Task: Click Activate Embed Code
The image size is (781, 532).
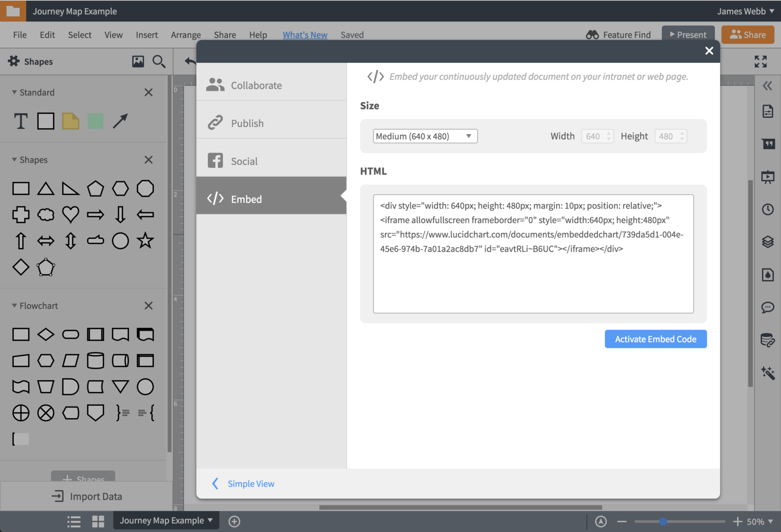Action: coord(656,339)
